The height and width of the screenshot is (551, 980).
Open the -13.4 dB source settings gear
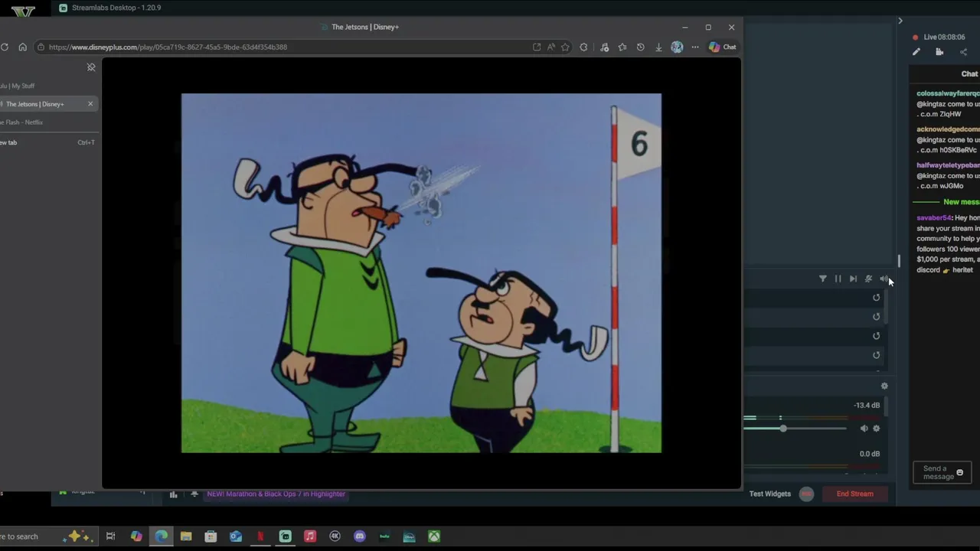[x=877, y=429]
